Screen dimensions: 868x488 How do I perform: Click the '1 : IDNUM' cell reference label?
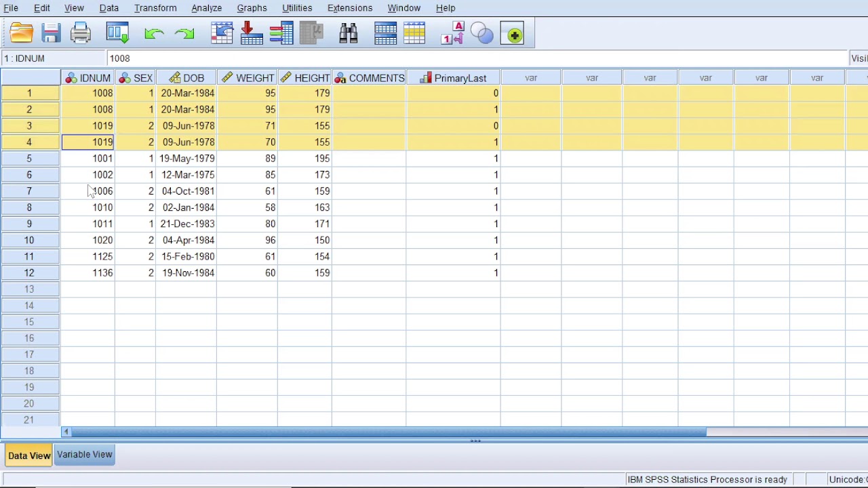click(24, 58)
